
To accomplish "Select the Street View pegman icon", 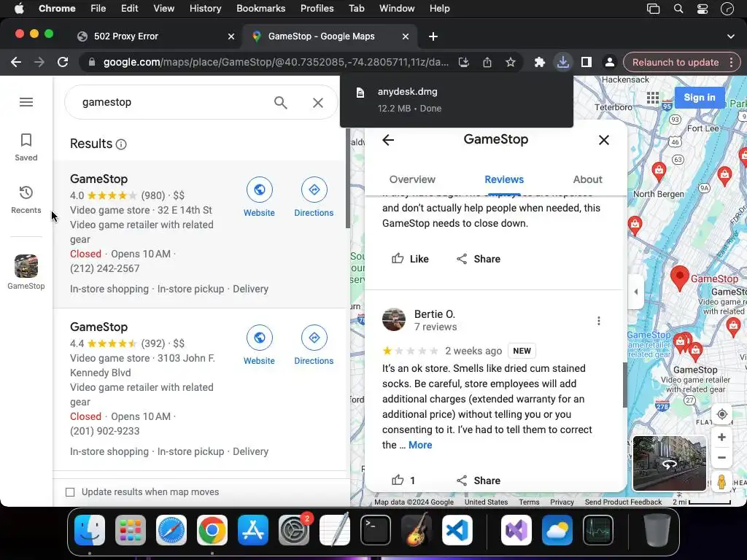I will (x=721, y=481).
